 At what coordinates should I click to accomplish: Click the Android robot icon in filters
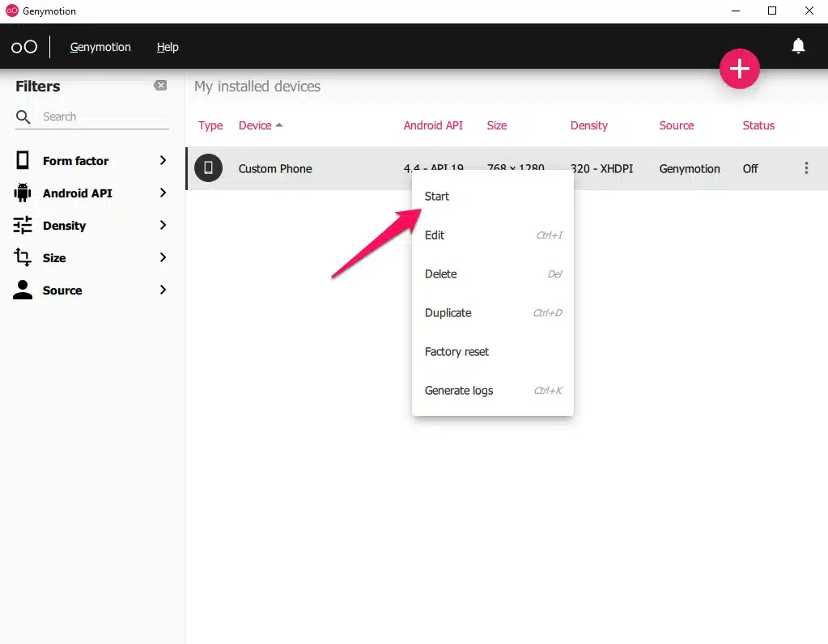pyautogui.click(x=23, y=193)
